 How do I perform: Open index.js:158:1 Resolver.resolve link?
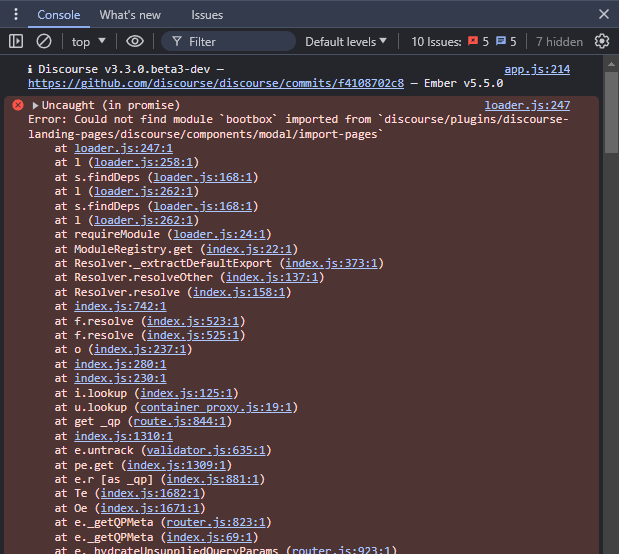click(238, 292)
